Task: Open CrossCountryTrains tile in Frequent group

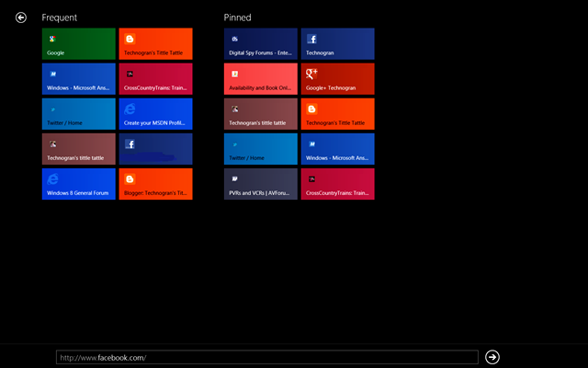Action: 155,79
